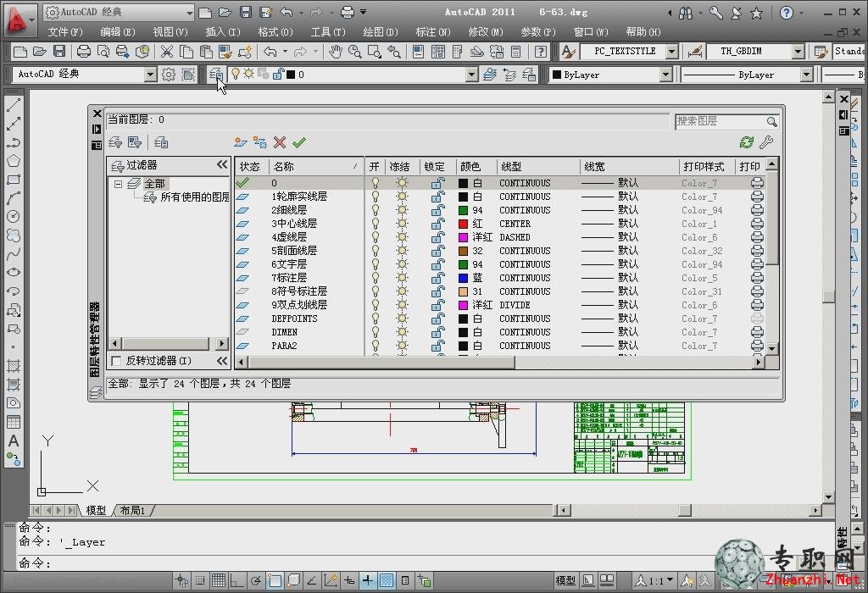The image size is (868, 593).
Task: Click the New Layer icon in layer manager
Action: point(240,142)
